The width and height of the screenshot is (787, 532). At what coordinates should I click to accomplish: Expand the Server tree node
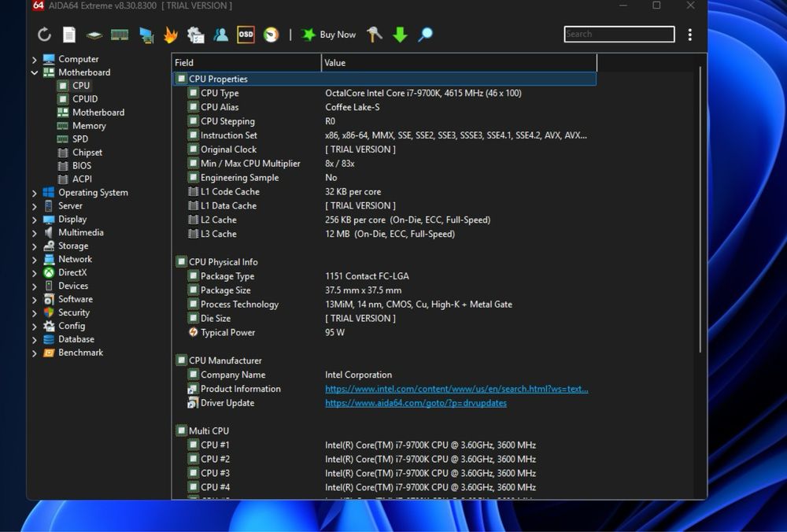coord(34,206)
